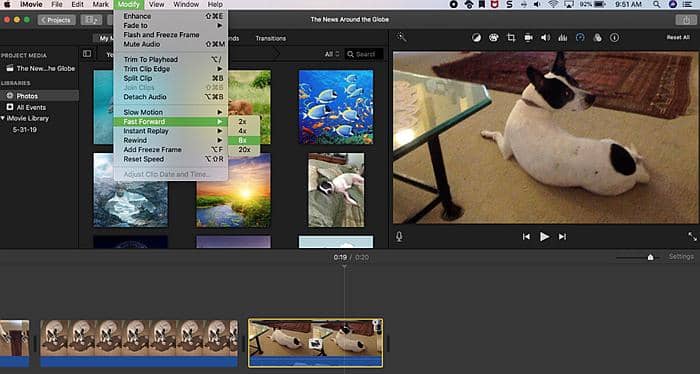Open the Wi-Fi status menu
The image size is (700, 374).
tap(553, 4)
